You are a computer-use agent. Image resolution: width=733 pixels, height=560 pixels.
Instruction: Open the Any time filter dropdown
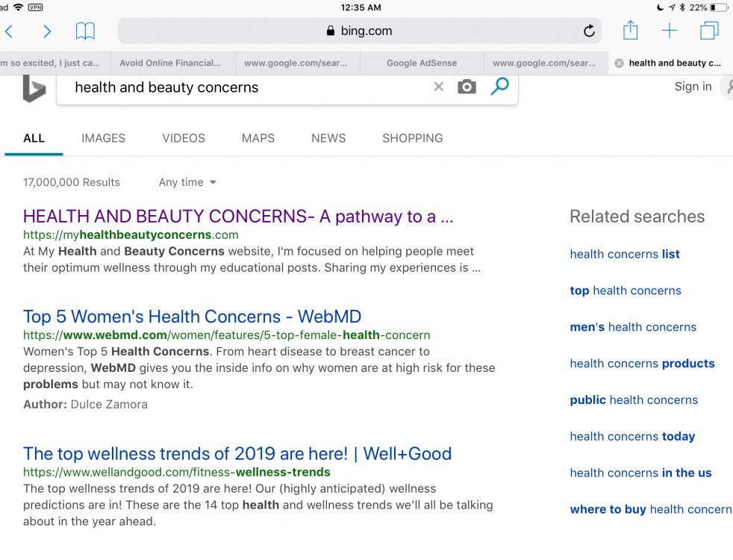[187, 182]
